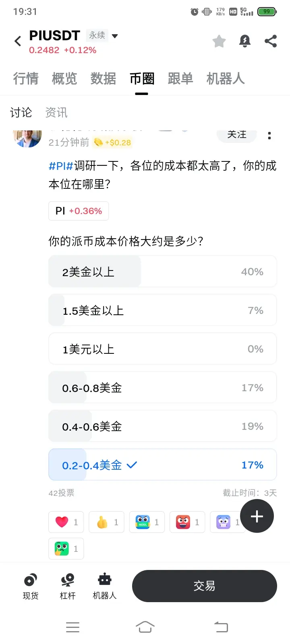Viewport: 290px width, 644px height.
Task: Tap the share icon in header
Action: tap(271, 41)
